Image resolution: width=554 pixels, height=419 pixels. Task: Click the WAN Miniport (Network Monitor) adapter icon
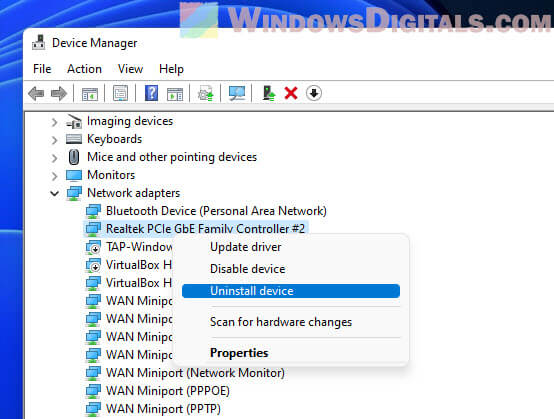point(93,373)
